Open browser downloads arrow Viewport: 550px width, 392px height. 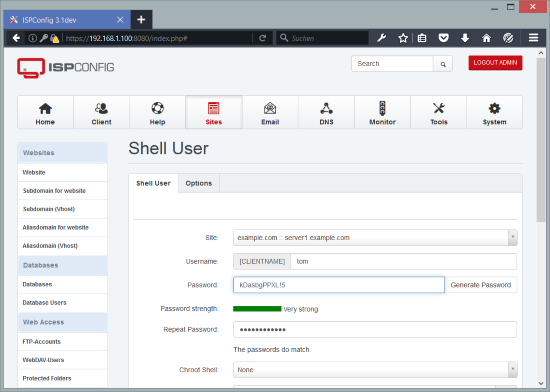465,38
